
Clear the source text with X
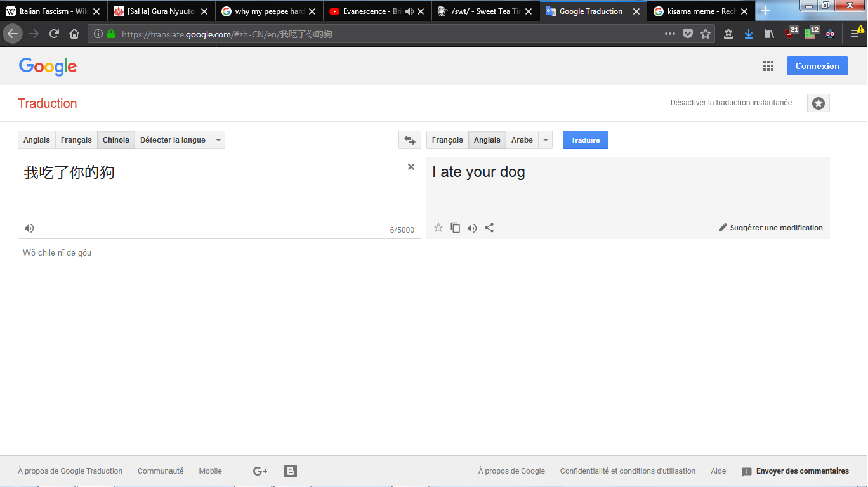click(411, 167)
